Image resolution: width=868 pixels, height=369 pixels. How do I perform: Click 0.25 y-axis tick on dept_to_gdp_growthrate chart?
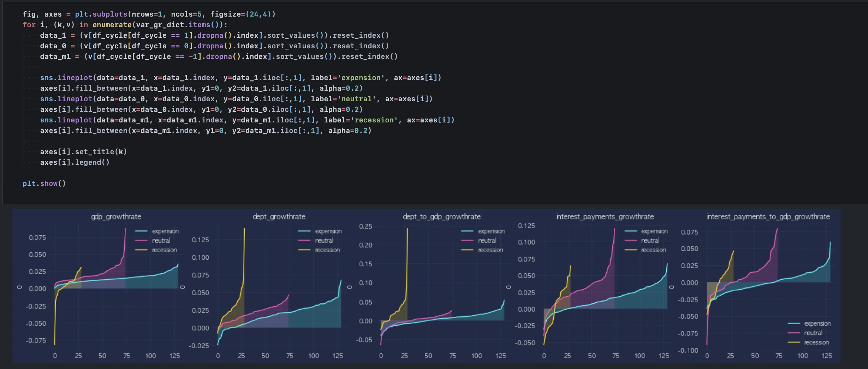pos(365,226)
